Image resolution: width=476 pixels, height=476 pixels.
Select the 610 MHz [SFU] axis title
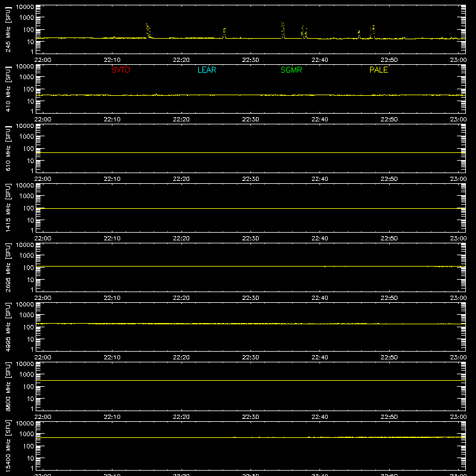pos(8,148)
